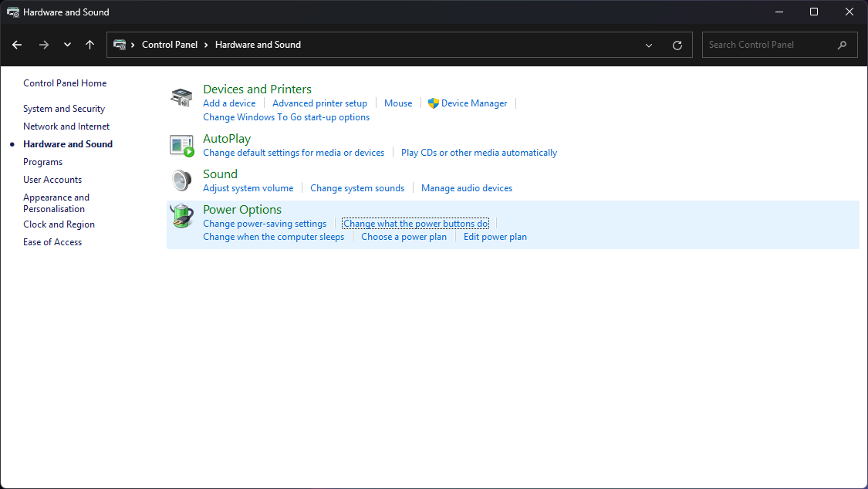
Task: Open Choose a power plan
Action: (x=404, y=237)
